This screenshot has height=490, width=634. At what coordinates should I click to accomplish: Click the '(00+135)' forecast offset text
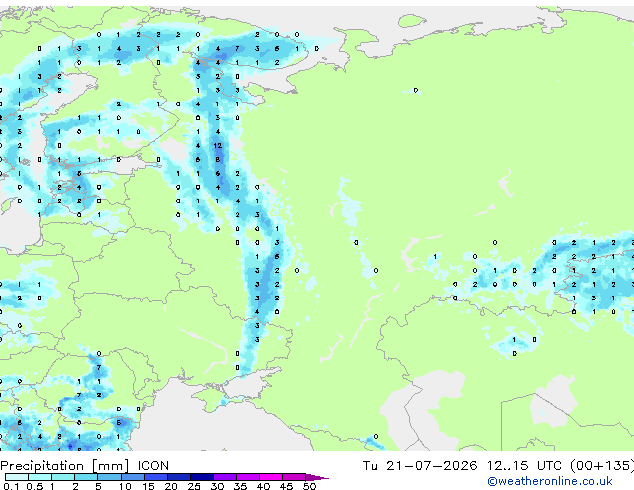click(602, 466)
